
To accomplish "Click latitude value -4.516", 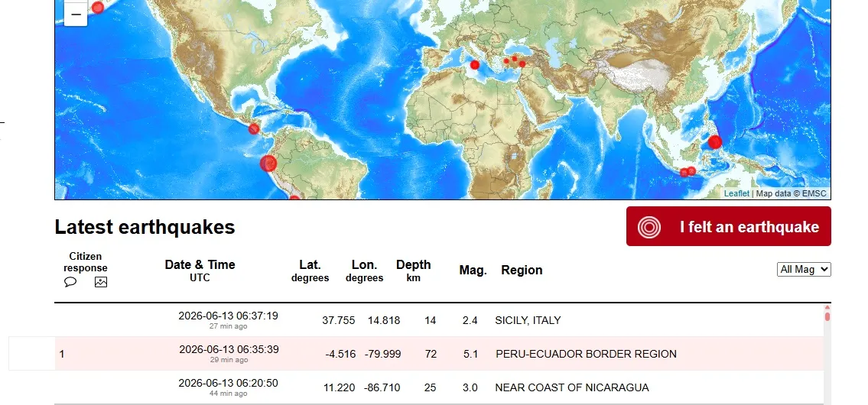I will [340, 354].
